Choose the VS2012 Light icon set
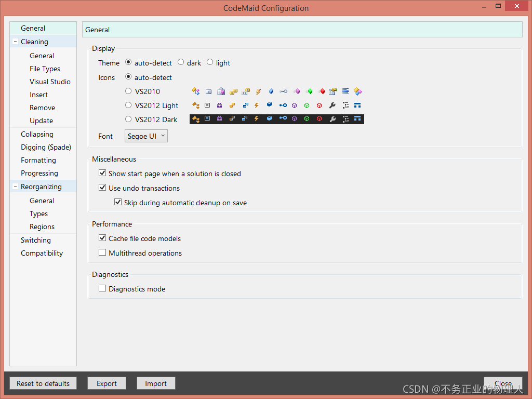The image size is (532, 399). click(128, 105)
